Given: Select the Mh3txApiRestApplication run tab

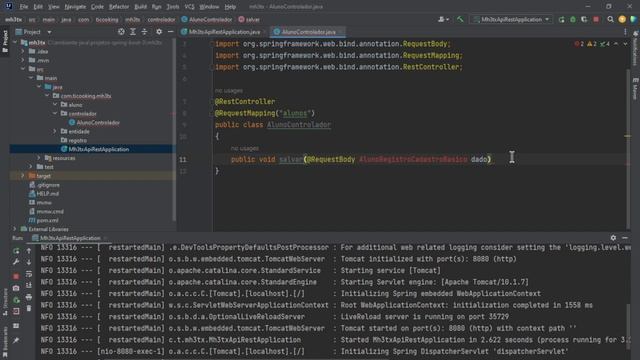Looking at the screenshot, I should point(70,238).
